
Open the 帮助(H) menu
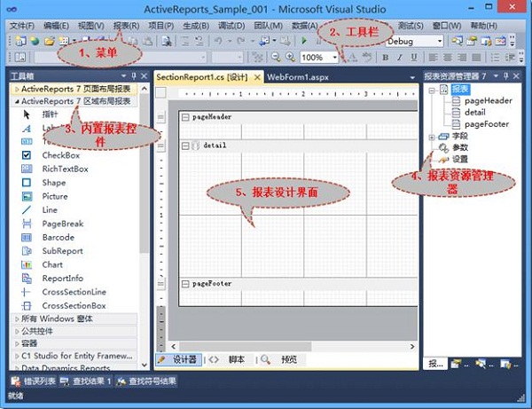click(x=484, y=26)
